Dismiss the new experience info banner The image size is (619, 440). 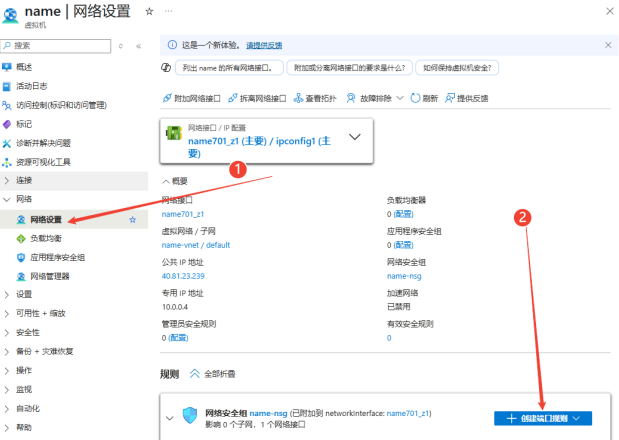608,45
